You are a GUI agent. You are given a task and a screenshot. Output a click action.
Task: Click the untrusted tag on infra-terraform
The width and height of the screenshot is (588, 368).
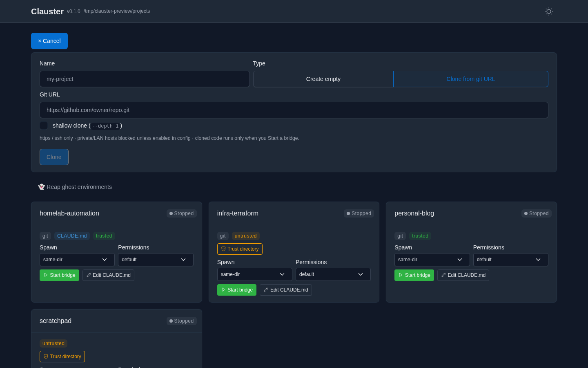[246, 236]
